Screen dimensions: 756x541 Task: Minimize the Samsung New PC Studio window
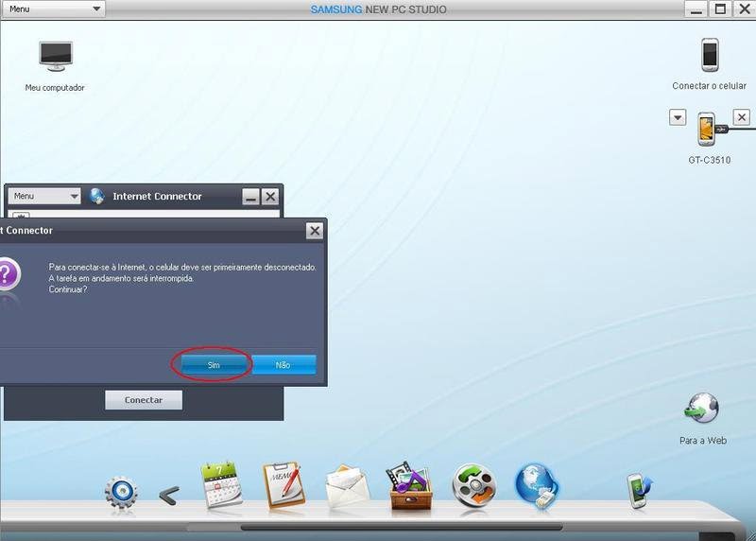(x=696, y=9)
